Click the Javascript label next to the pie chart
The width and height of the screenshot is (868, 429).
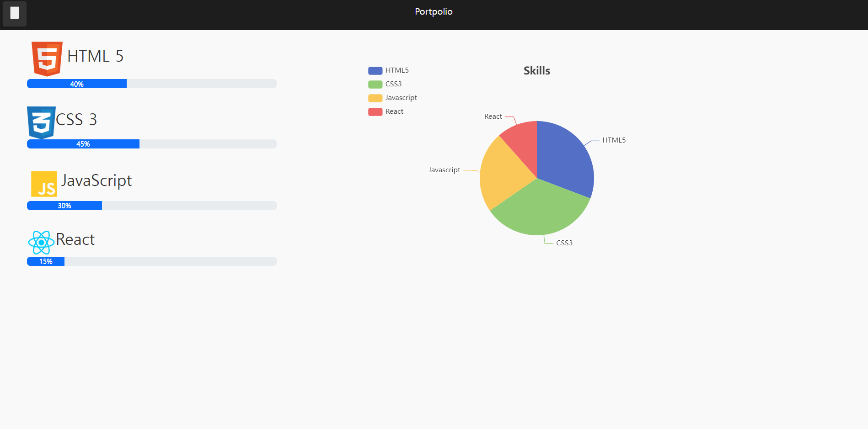coord(444,169)
